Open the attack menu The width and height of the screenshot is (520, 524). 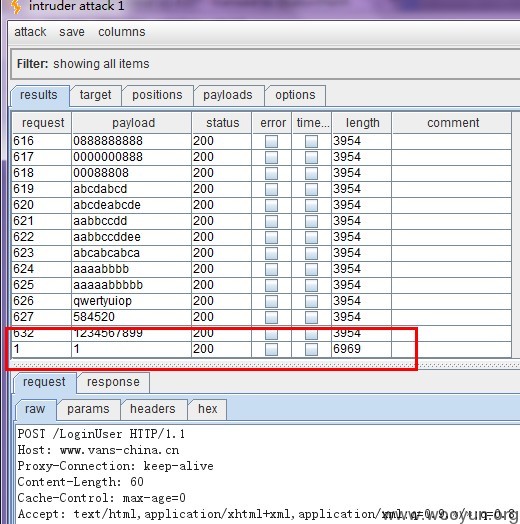click(30, 32)
